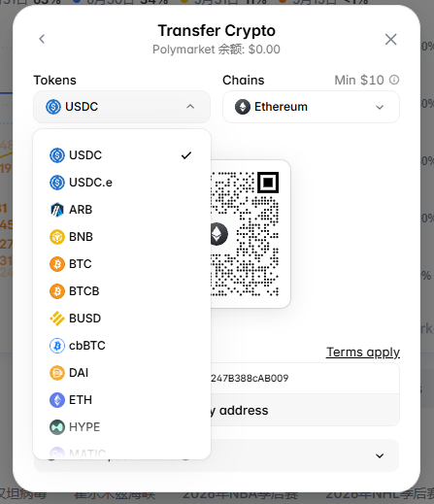This screenshot has width=434, height=504.
Task: Select BTCB token entry
Action: pyautogui.click(x=121, y=291)
